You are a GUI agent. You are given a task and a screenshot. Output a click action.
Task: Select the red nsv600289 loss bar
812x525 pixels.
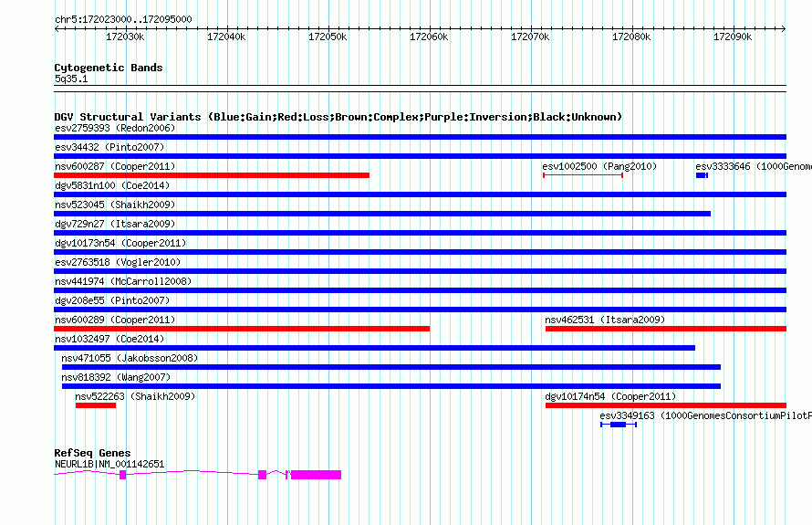(x=242, y=329)
